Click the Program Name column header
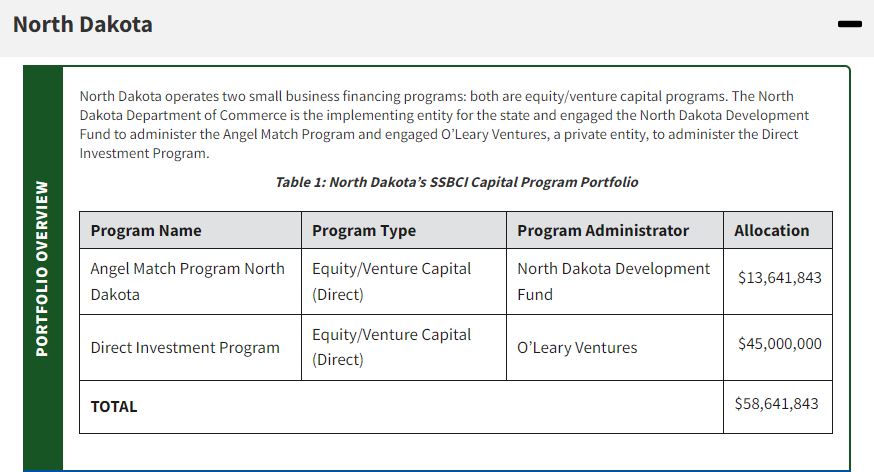This screenshot has height=472, width=874. click(x=191, y=230)
